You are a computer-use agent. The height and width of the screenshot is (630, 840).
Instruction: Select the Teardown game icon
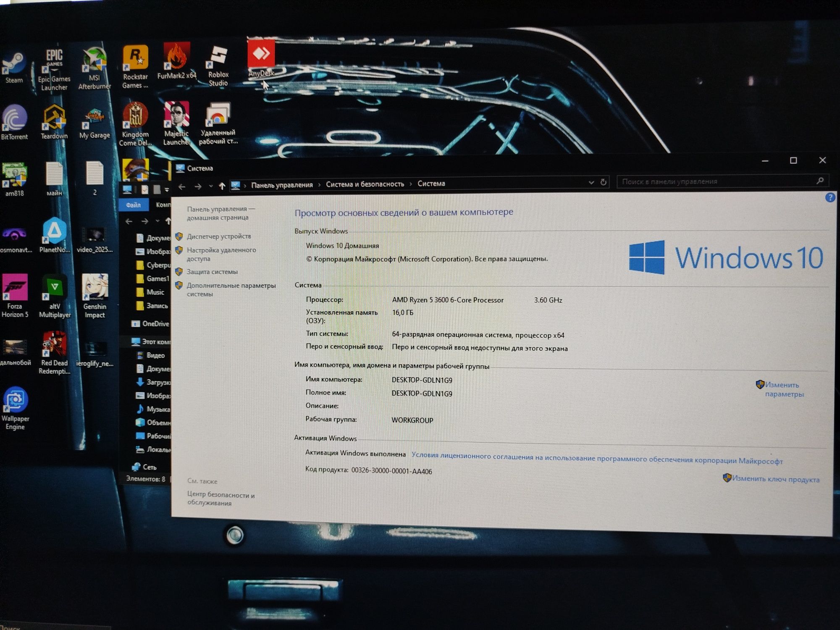54,122
